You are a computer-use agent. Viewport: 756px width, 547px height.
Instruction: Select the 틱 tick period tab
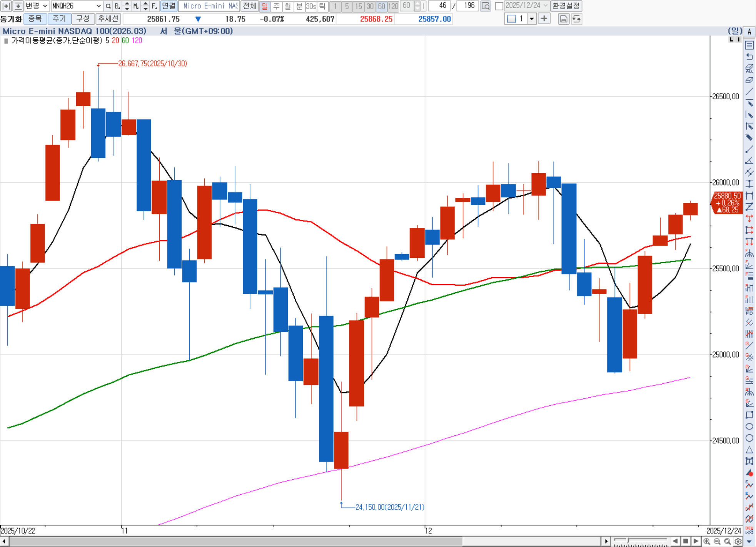tap(322, 6)
